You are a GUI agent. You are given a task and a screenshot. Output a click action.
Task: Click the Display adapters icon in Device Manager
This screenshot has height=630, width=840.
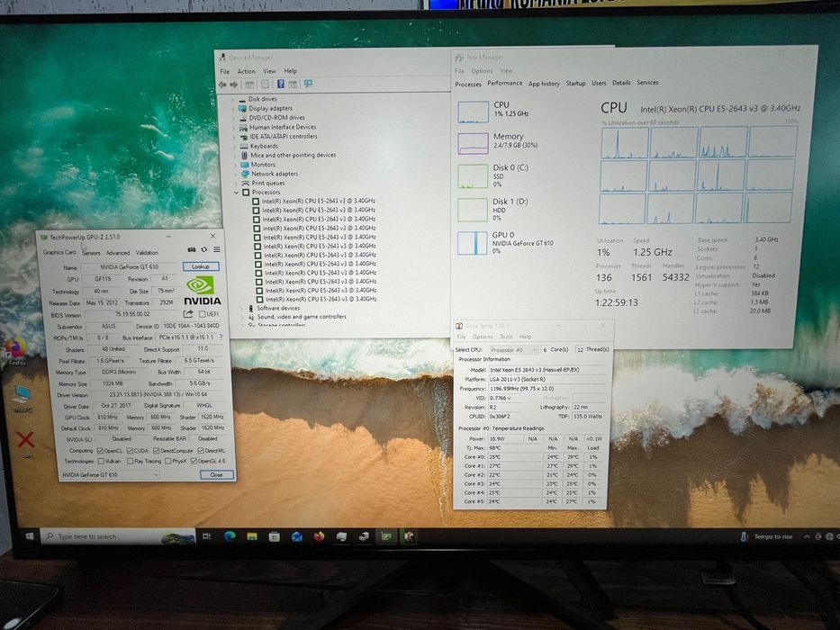click(243, 108)
